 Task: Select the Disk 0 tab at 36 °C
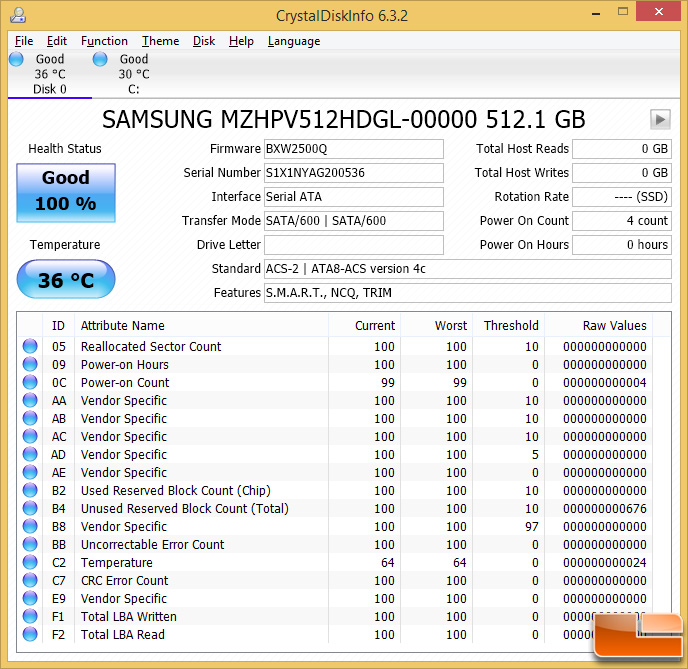point(50,74)
